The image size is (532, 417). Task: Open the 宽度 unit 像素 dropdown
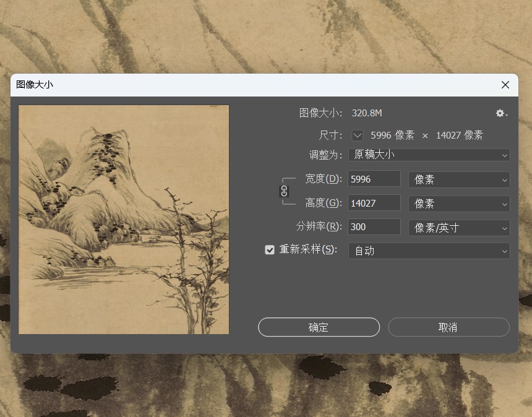(x=459, y=179)
